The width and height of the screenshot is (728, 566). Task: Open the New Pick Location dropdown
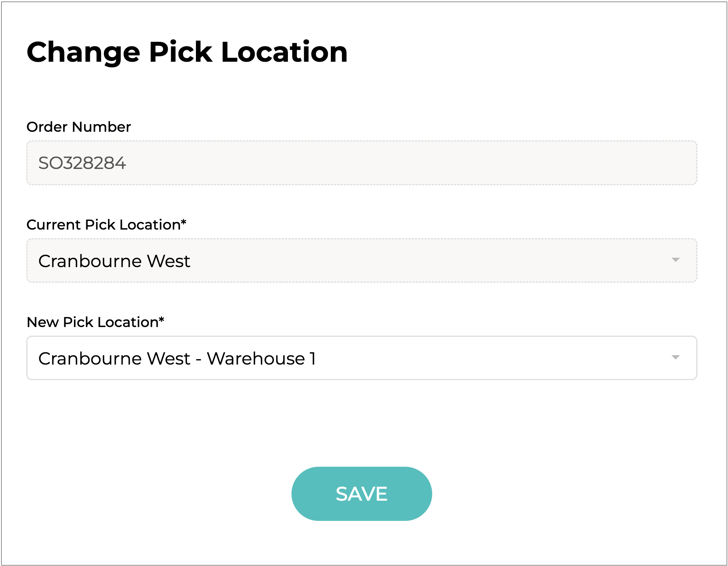[x=361, y=358]
